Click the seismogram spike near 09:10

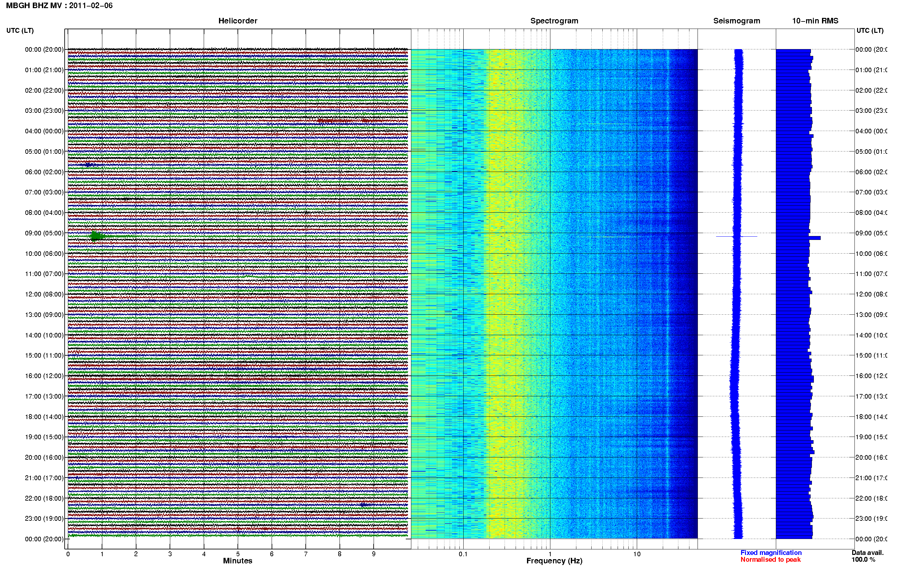(x=737, y=237)
